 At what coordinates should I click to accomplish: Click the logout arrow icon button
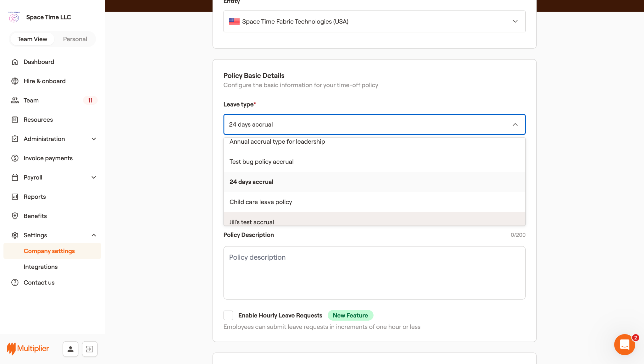90,349
